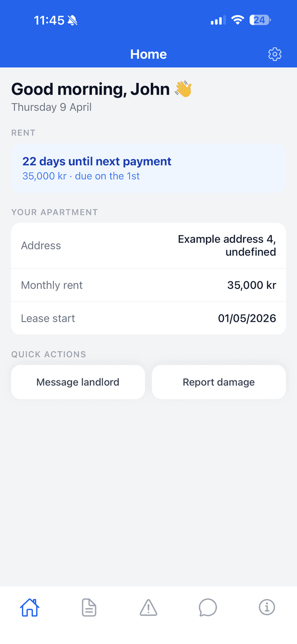Viewport: 297px width, 644px height.
Task: Select the Monthly rent row
Action: click(148, 285)
